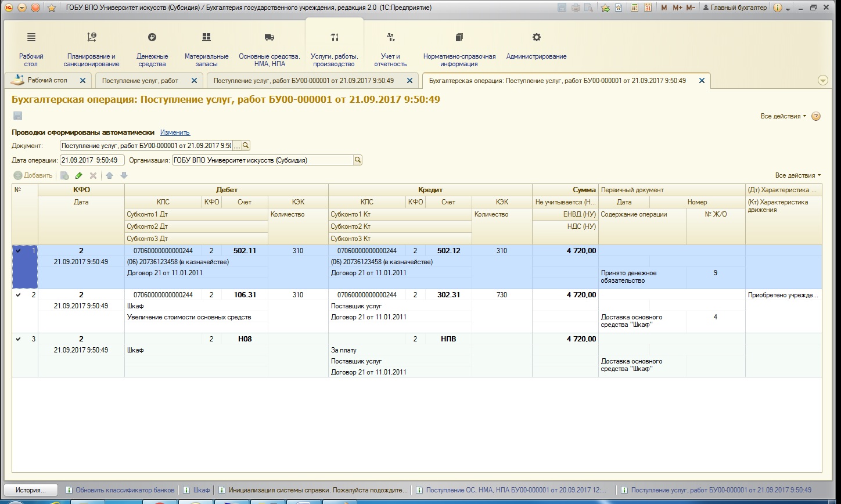This screenshot has width=841, height=504.
Task: Click the M- memory button
Action: coord(691,8)
